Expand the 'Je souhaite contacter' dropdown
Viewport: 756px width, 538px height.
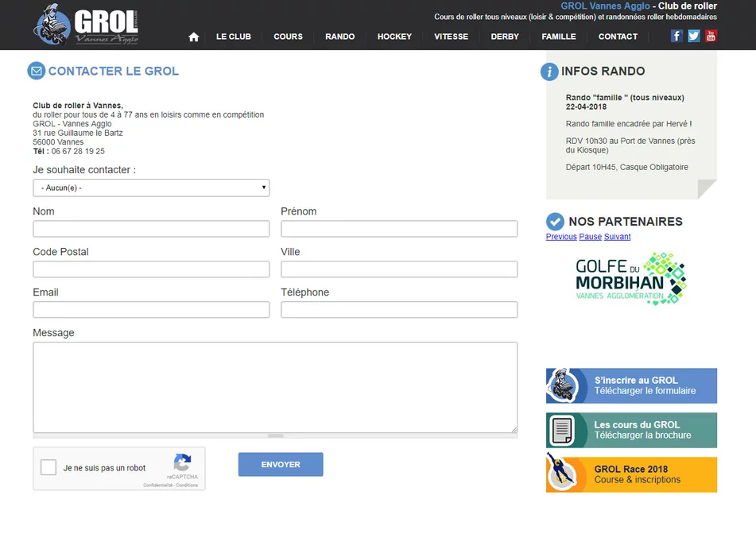pyautogui.click(x=151, y=188)
